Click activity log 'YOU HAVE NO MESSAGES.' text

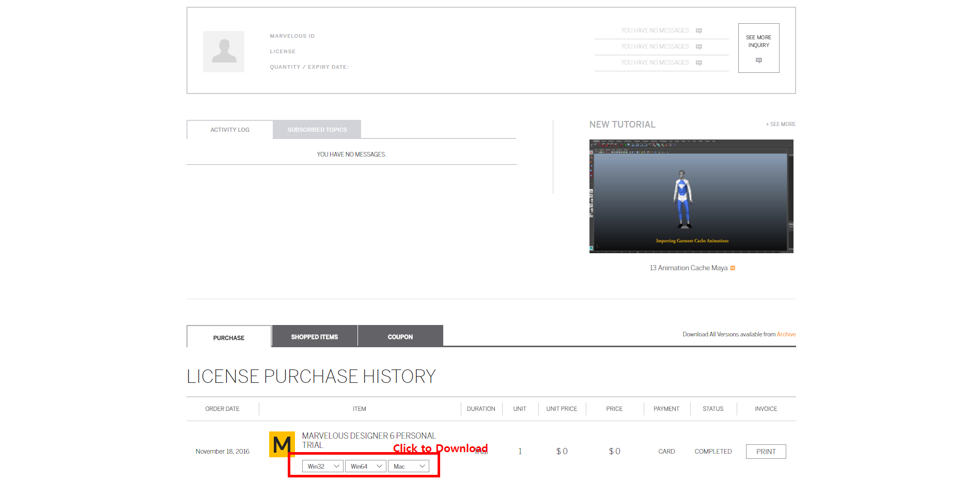point(351,154)
